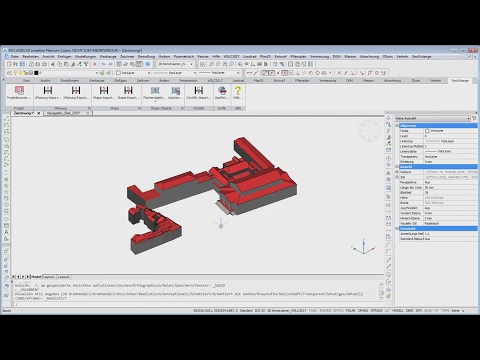
Task: Click the New document icon in toolbar
Action: coord(9,64)
